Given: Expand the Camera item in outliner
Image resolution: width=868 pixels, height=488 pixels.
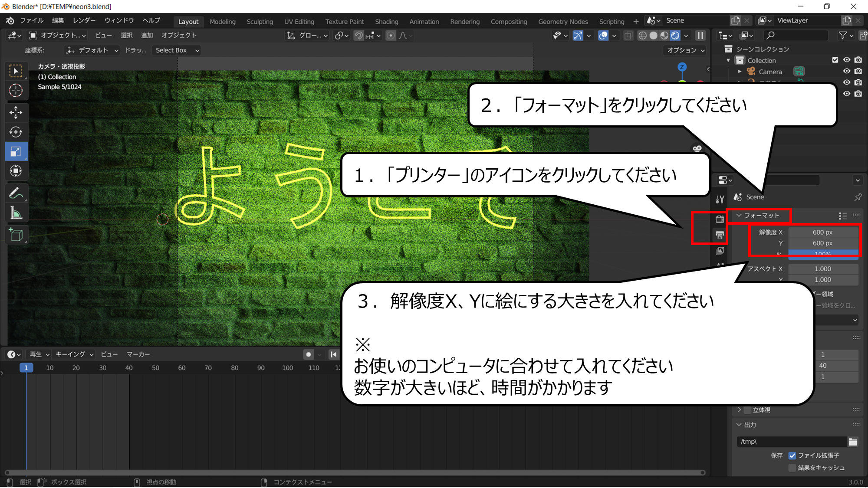Looking at the screenshot, I should coord(740,72).
